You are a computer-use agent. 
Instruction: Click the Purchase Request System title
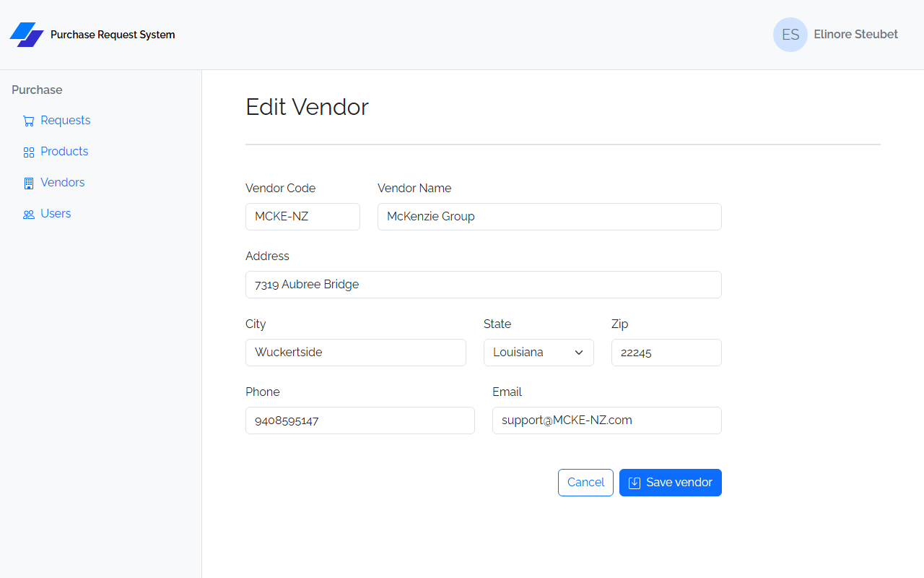click(113, 35)
